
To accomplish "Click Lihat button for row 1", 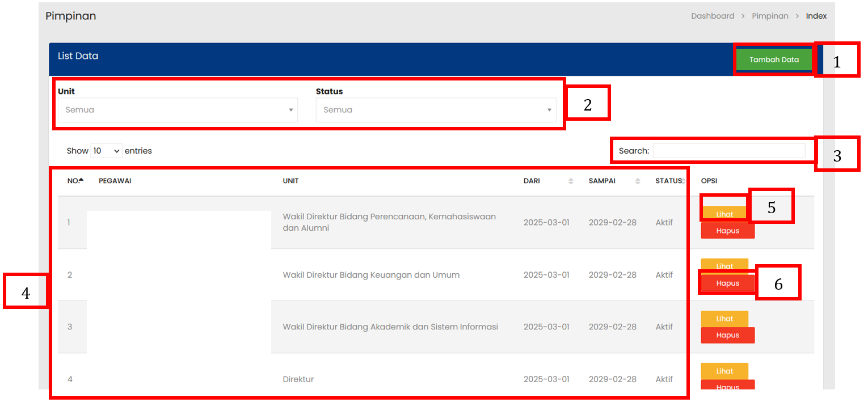I will pos(724,214).
